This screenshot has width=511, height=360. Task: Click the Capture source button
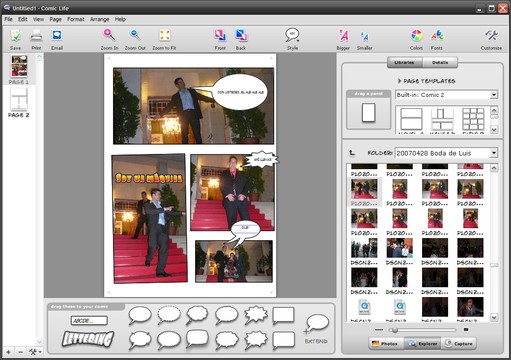click(x=459, y=343)
